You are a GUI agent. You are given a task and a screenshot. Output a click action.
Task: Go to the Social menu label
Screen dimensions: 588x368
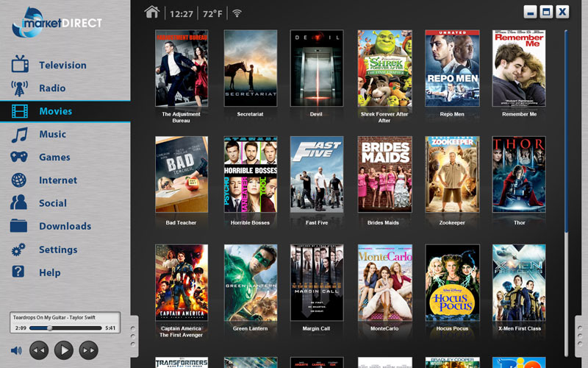pos(53,203)
